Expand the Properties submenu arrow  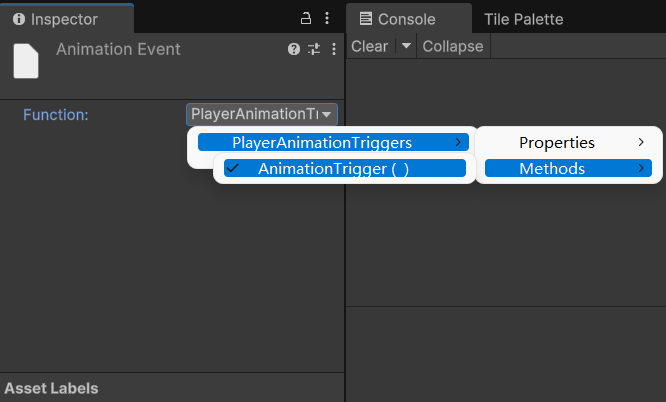[x=641, y=142]
